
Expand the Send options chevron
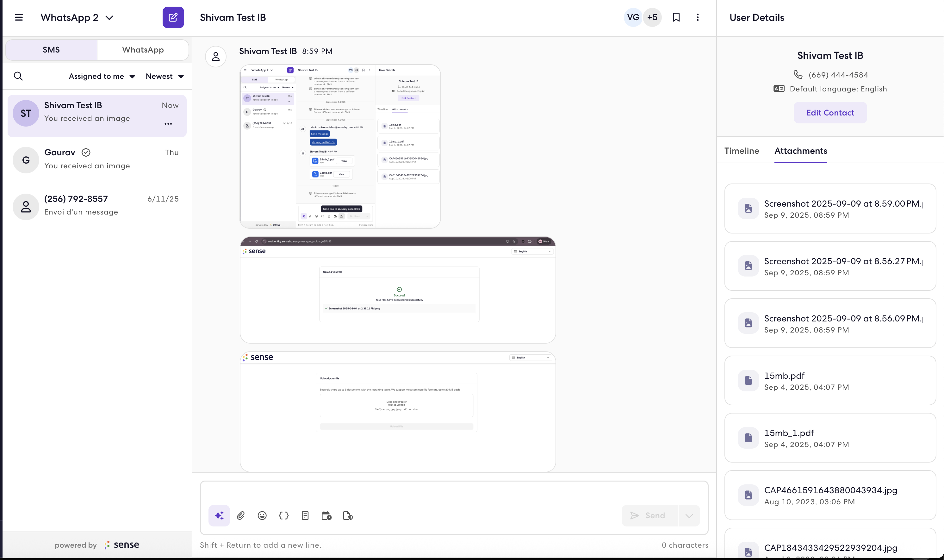click(x=689, y=515)
